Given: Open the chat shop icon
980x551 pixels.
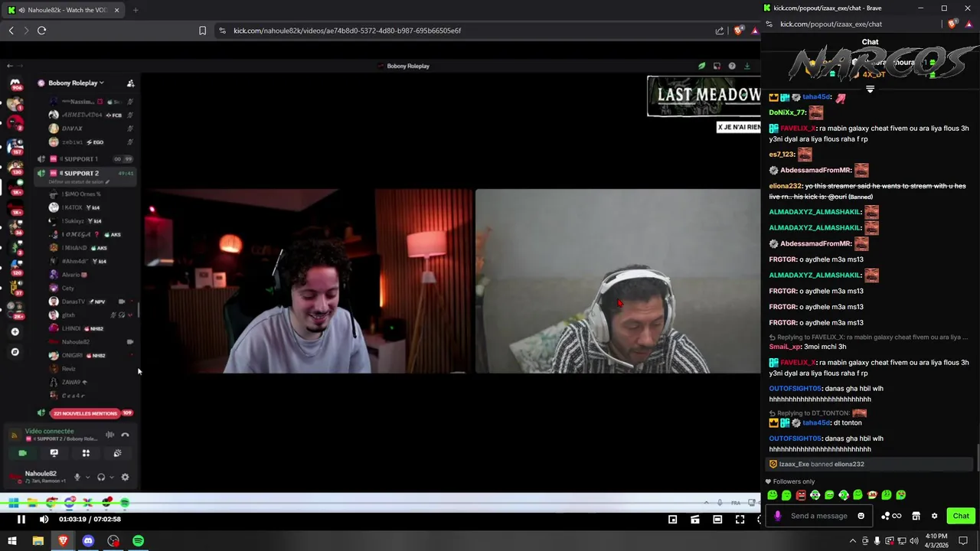Looking at the screenshot, I should [916, 516].
